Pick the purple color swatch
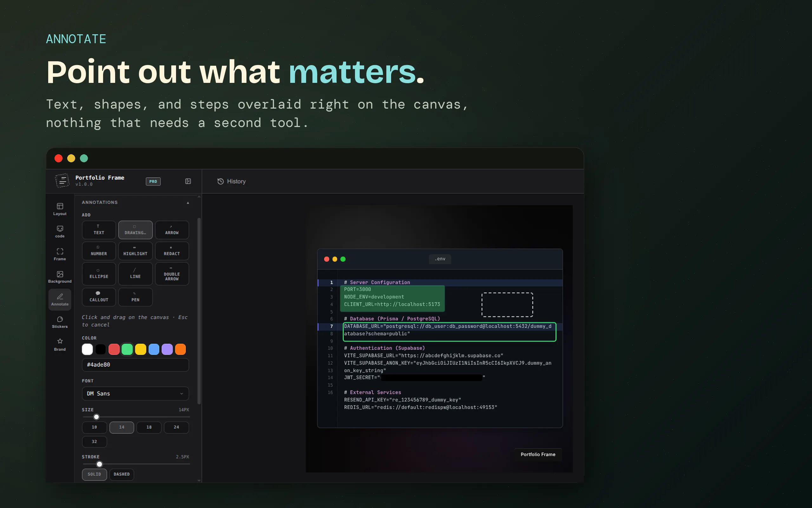The height and width of the screenshot is (508, 812). click(167, 350)
